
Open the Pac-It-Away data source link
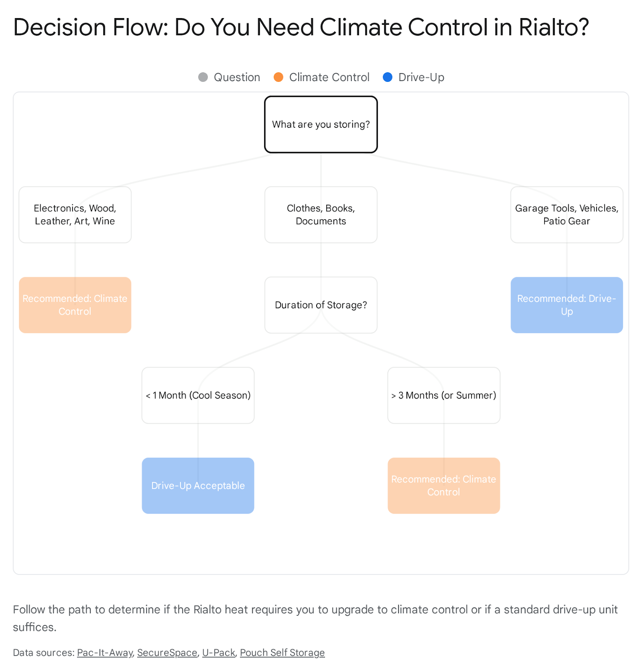(105, 653)
